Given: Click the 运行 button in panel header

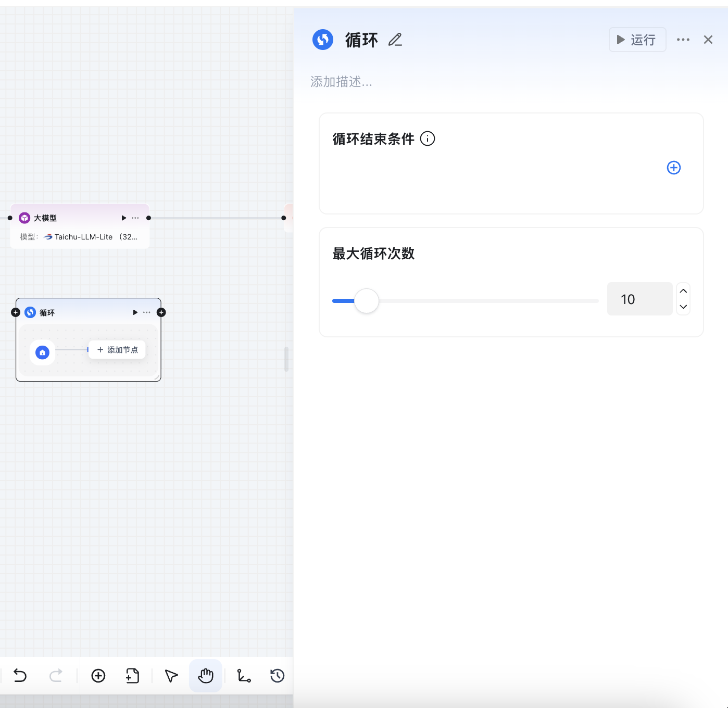Looking at the screenshot, I should tap(637, 40).
